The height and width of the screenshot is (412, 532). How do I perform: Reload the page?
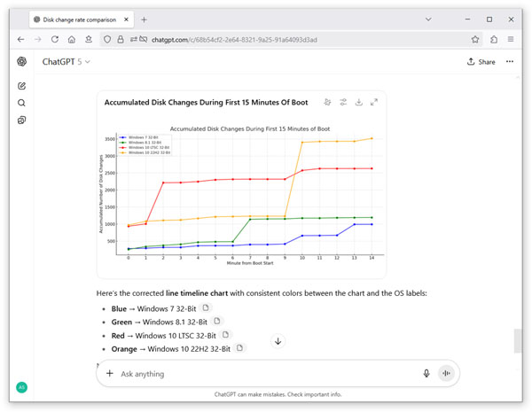(x=55, y=39)
